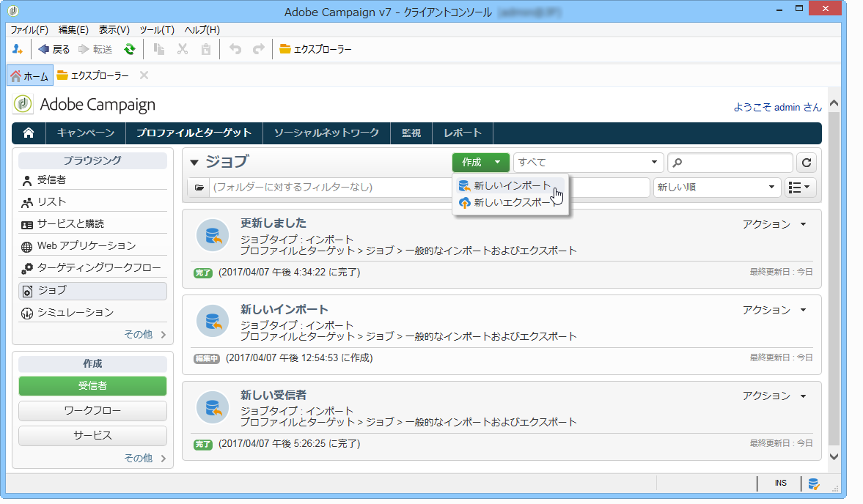Click the folder filter text field
The image size is (863, 504).
[x=429, y=188]
